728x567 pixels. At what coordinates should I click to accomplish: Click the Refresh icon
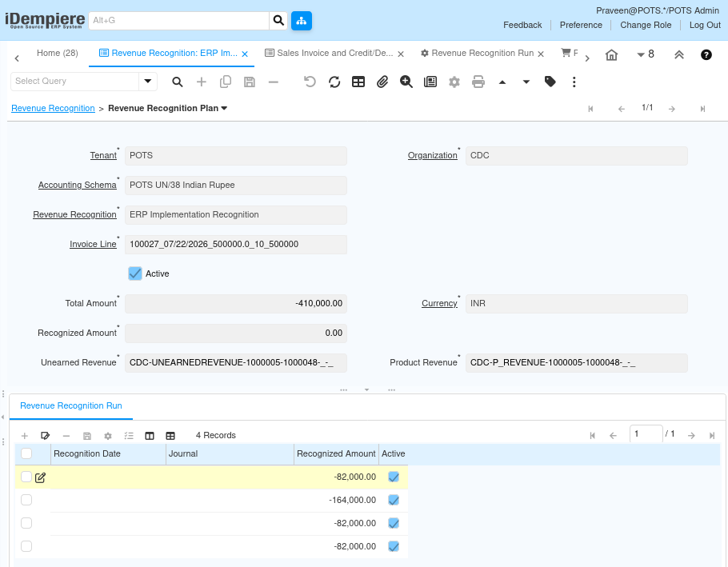(x=334, y=82)
